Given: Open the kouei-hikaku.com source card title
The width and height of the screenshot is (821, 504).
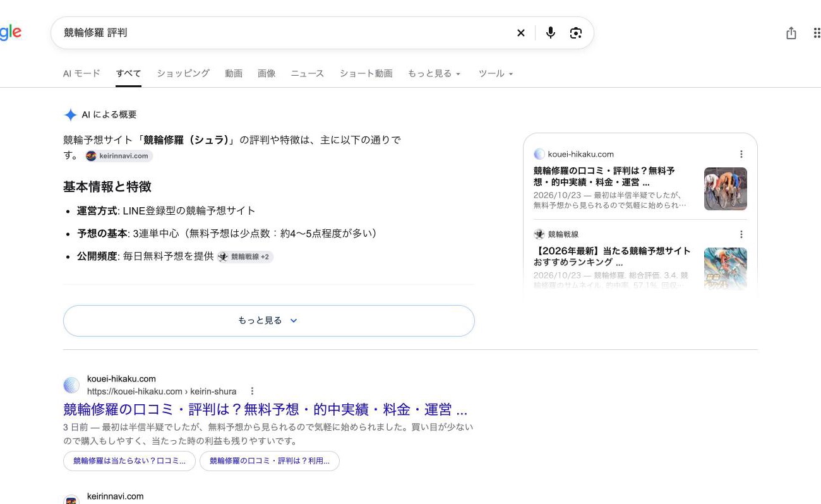Looking at the screenshot, I should 604,176.
